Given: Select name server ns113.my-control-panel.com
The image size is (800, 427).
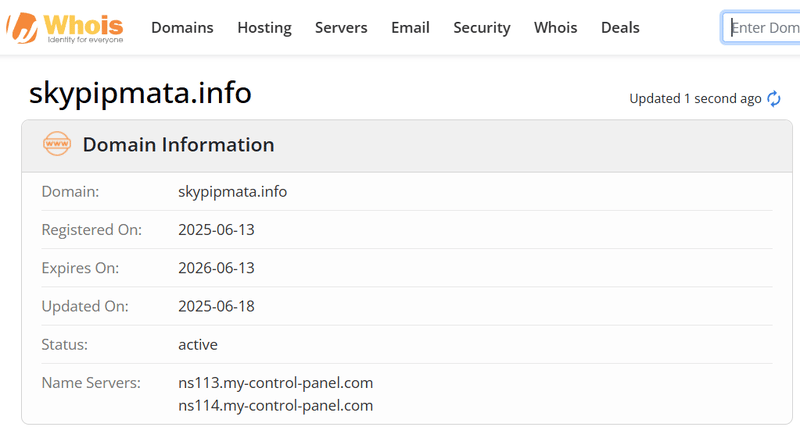Looking at the screenshot, I should (276, 383).
